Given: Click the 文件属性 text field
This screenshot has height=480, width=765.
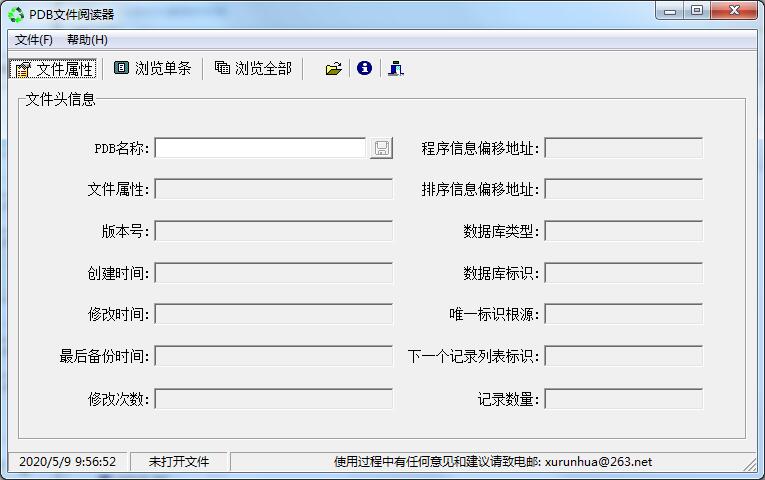Looking at the screenshot, I should 273,189.
